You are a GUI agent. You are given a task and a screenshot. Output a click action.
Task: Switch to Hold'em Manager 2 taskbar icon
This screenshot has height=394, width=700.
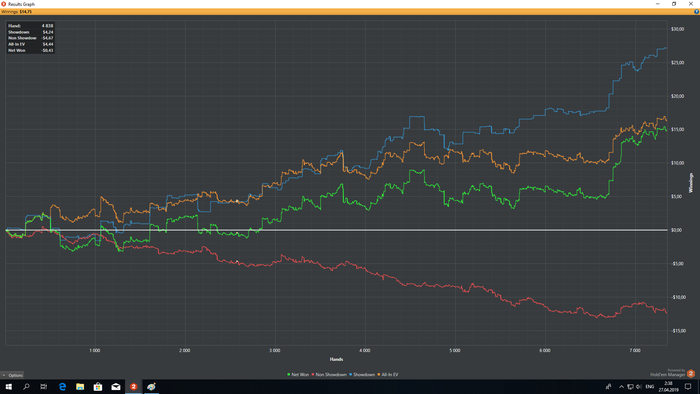coord(133,387)
